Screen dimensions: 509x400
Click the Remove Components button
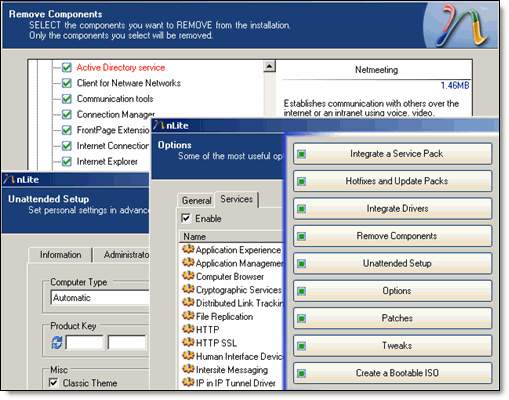click(x=393, y=236)
